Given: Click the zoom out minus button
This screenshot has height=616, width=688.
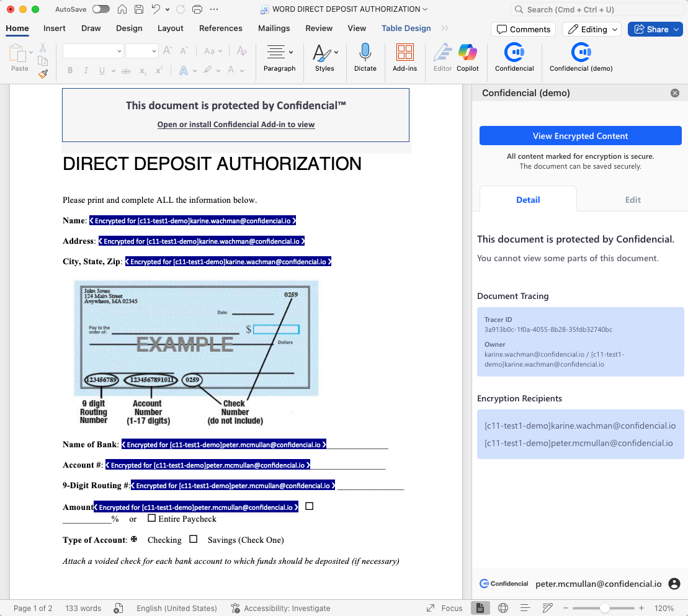Looking at the screenshot, I should pyautogui.click(x=566, y=608).
